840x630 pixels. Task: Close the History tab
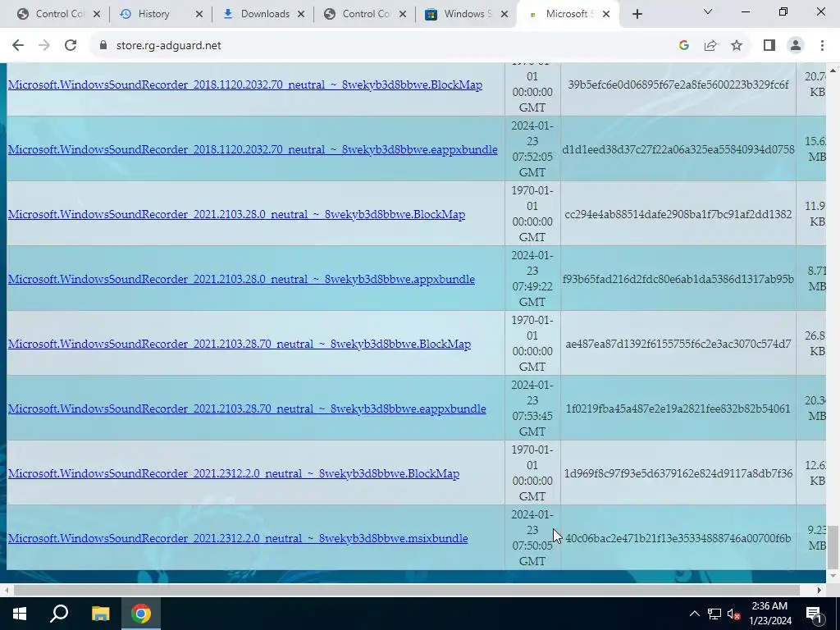pos(199,15)
